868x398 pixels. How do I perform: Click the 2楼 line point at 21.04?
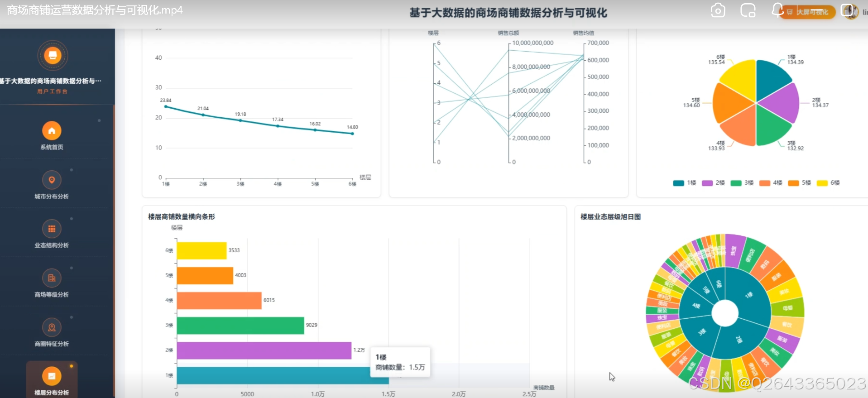pyautogui.click(x=203, y=115)
